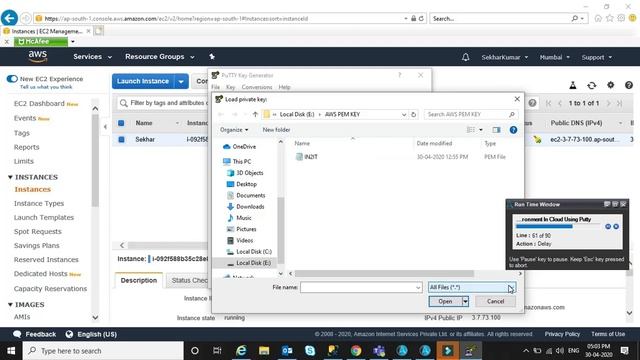The image size is (640, 360).
Task: Click the pin shortcut icon in AWS header
Action: (x=212, y=57)
